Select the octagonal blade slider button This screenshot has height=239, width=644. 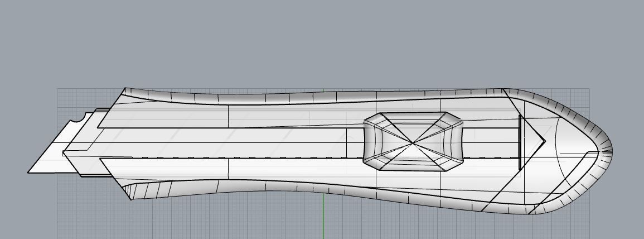(x=413, y=141)
